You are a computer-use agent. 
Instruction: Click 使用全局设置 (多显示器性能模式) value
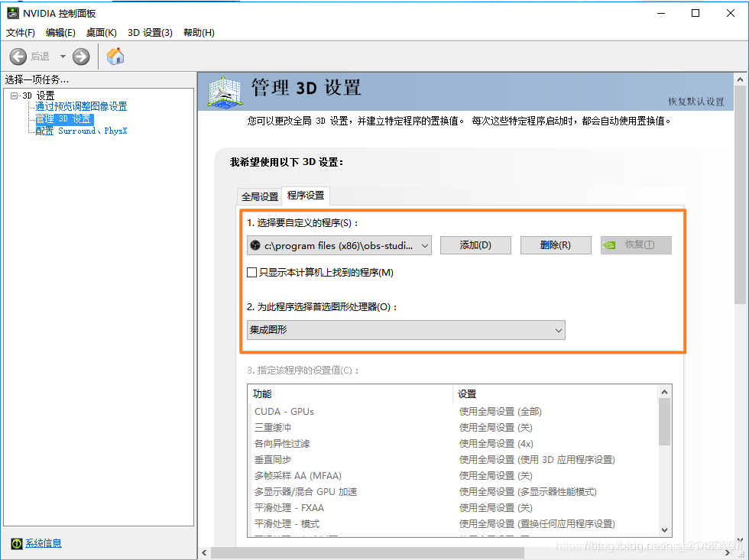click(x=528, y=492)
